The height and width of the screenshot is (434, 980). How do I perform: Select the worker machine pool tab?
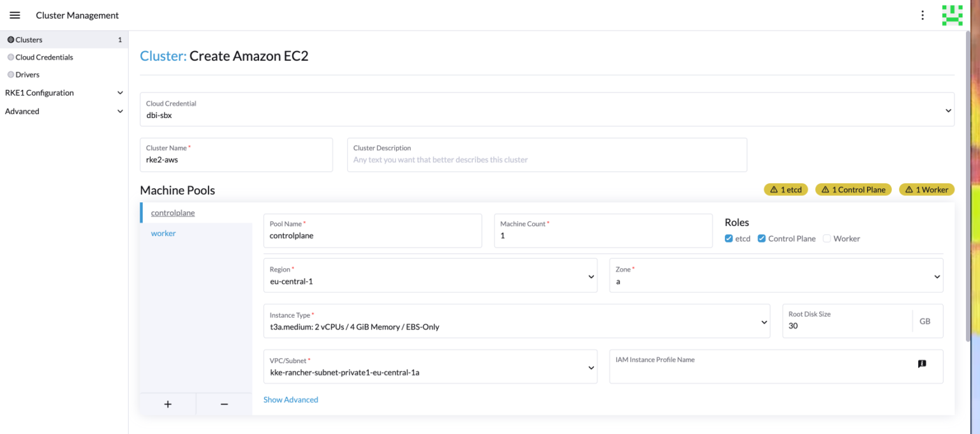point(163,234)
